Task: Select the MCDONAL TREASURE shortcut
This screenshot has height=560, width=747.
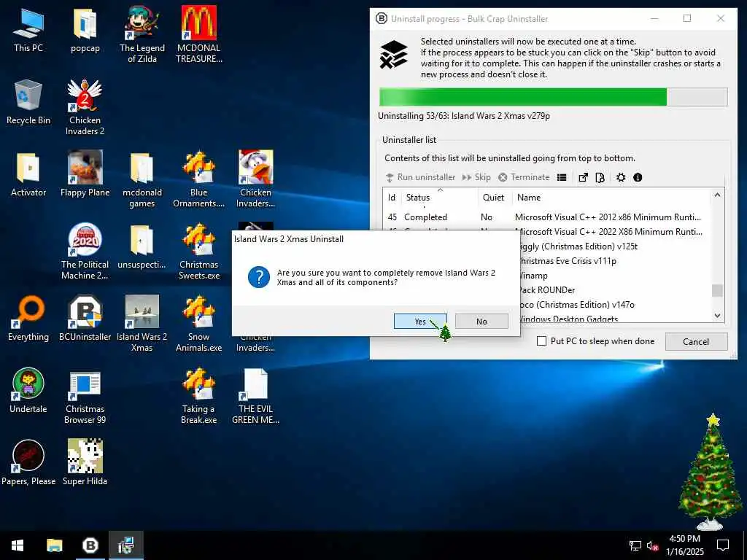Action: point(198,34)
